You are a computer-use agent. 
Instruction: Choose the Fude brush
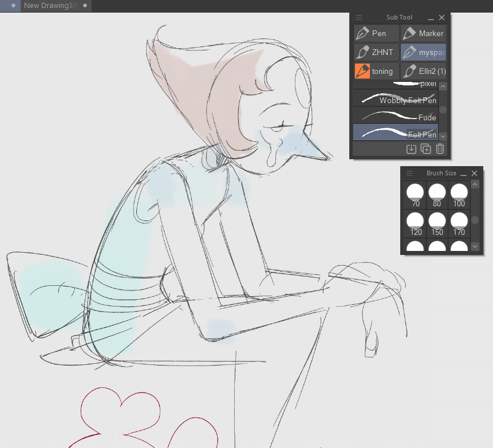396,115
